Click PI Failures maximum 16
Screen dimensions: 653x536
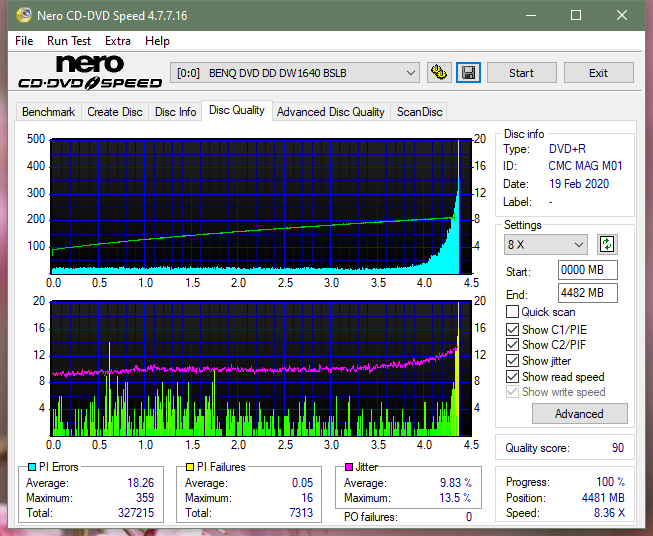coord(307,497)
